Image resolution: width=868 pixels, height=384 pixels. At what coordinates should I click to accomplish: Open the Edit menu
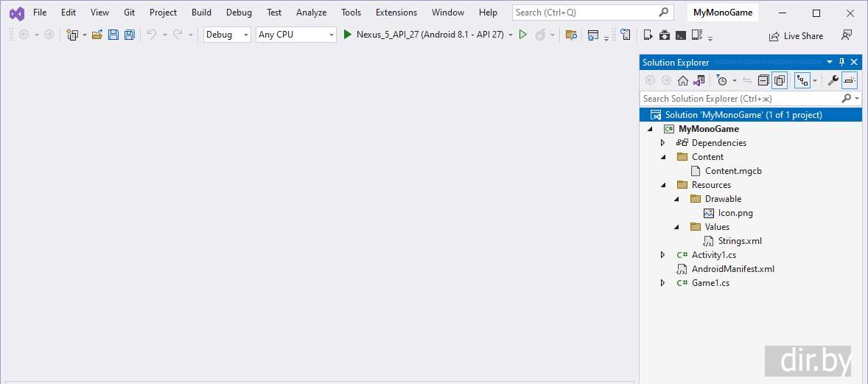(69, 13)
